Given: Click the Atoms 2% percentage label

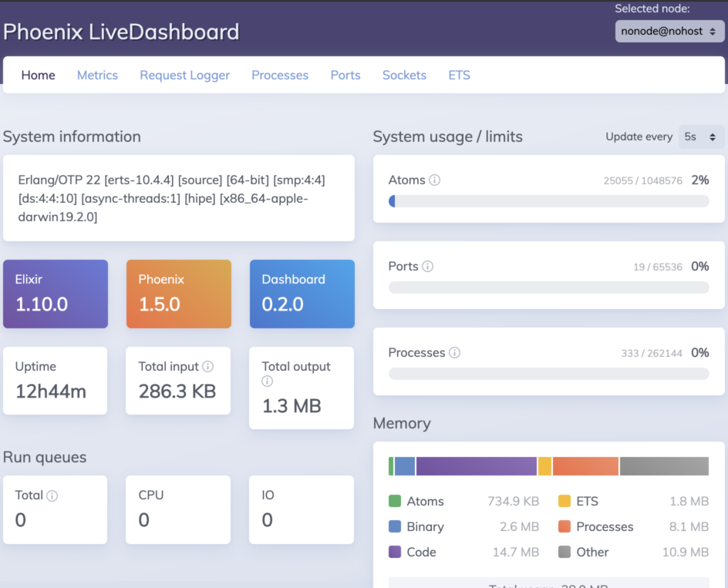Looking at the screenshot, I should pos(700,180).
